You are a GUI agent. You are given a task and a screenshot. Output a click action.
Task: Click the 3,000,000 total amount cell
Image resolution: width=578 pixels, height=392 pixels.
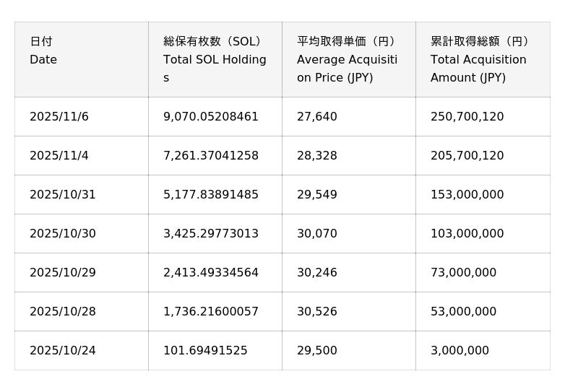click(x=460, y=351)
